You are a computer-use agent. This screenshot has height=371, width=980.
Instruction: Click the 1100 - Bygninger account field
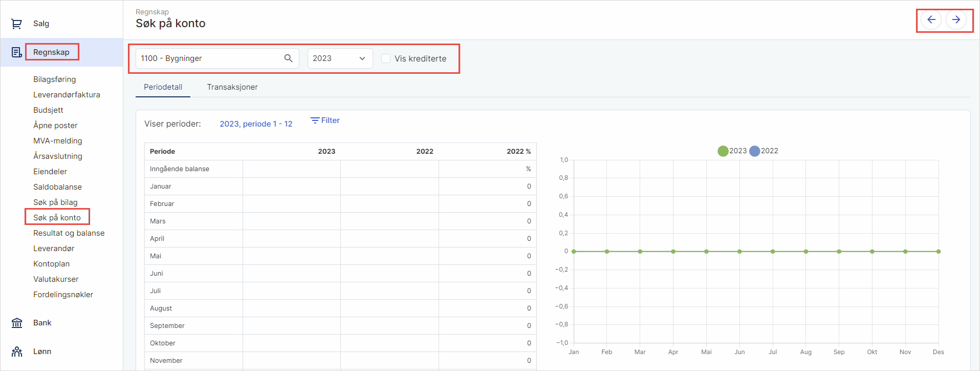pyautogui.click(x=210, y=58)
